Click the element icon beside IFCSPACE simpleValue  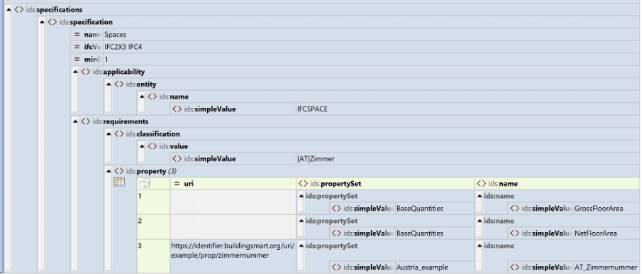coord(177,109)
